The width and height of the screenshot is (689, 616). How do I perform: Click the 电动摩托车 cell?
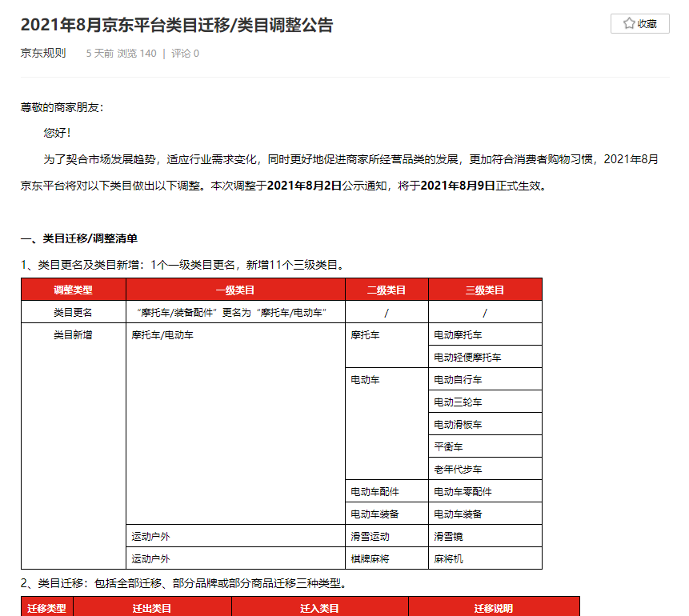pos(485,335)
